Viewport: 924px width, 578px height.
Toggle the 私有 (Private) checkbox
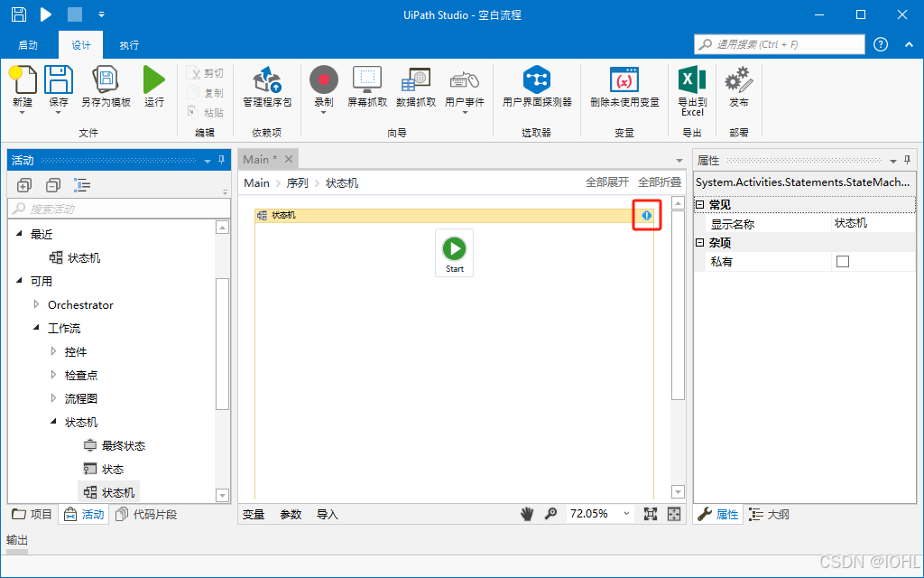click(843, 261)
